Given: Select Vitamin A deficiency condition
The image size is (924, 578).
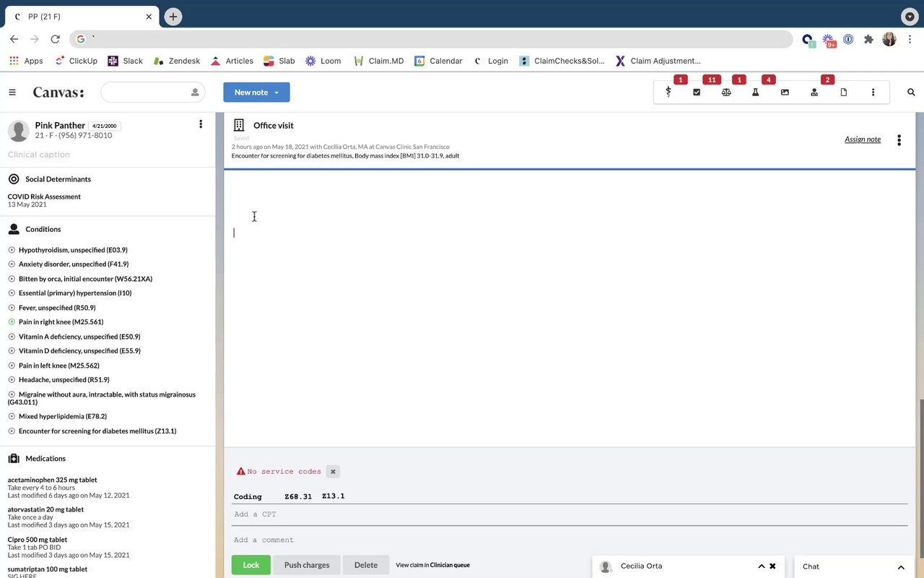Looking at the screenshot, I should [x=79, y=337].
